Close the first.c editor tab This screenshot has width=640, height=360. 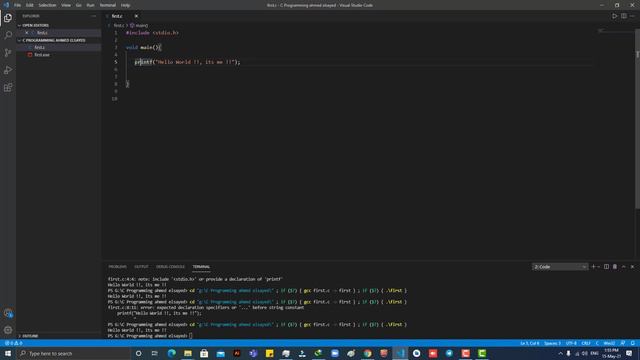tap(136, 16)
